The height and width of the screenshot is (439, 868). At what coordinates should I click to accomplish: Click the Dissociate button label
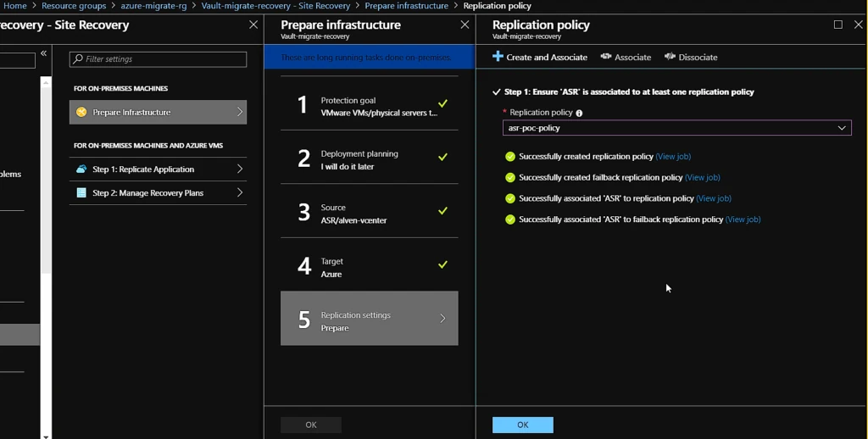(x=698, y=57)
